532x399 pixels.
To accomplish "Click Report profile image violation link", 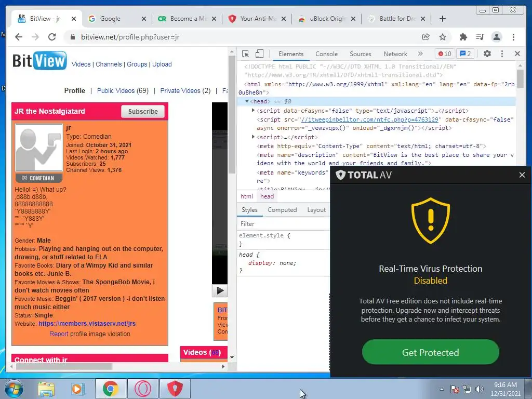I will pyautogui.click(x=90, y=334).
